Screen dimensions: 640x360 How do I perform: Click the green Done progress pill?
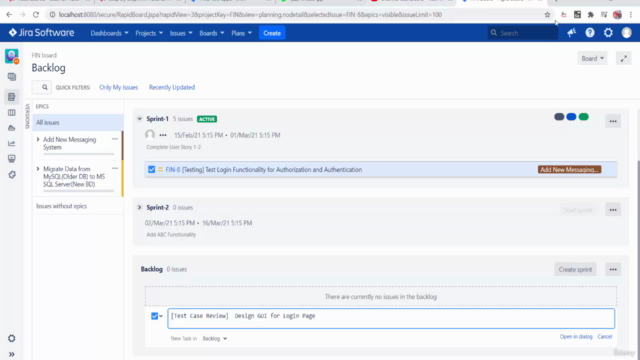(x=584, y=117)
